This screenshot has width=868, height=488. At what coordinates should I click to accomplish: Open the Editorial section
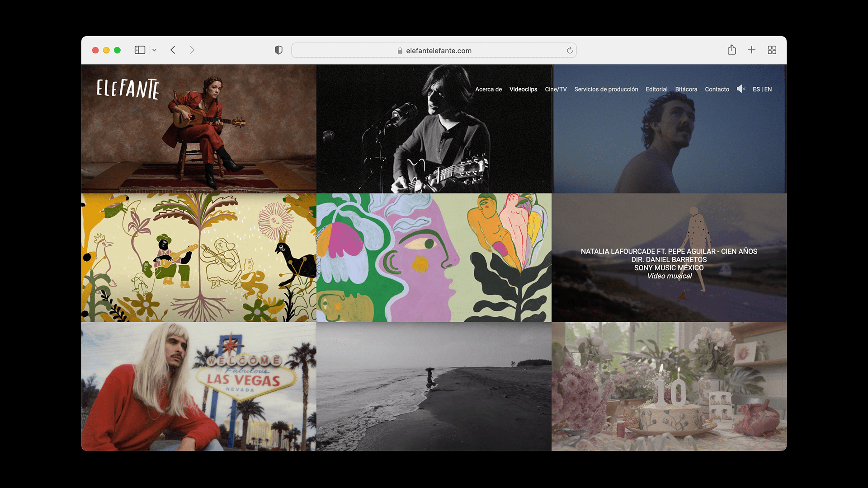656,89
